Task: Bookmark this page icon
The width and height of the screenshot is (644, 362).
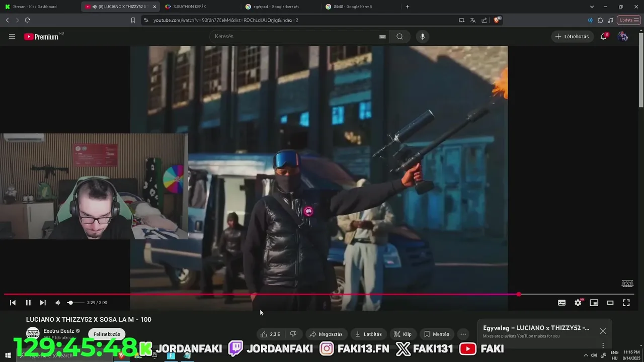Action: pyautogui.click(x=133, y=20)
